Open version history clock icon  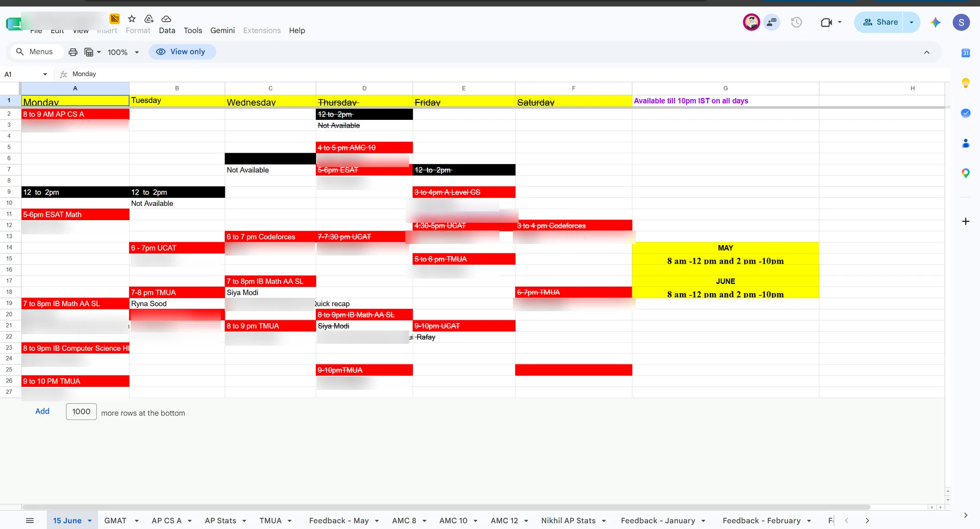[x=797, y=22]
